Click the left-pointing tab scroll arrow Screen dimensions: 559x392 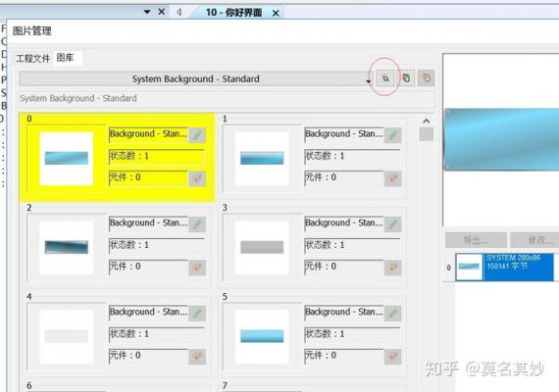coord(178,12)
